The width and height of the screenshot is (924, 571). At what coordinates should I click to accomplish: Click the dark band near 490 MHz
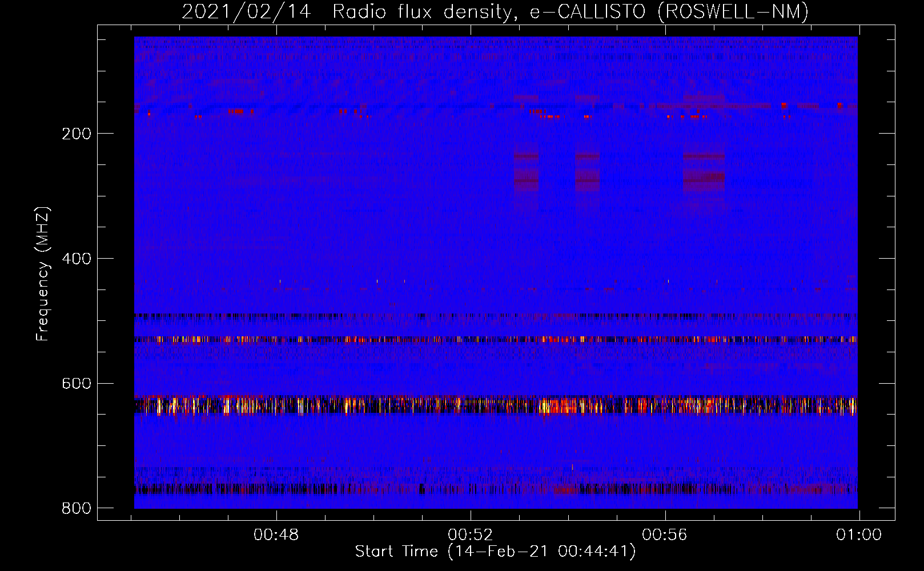[496, 316]
